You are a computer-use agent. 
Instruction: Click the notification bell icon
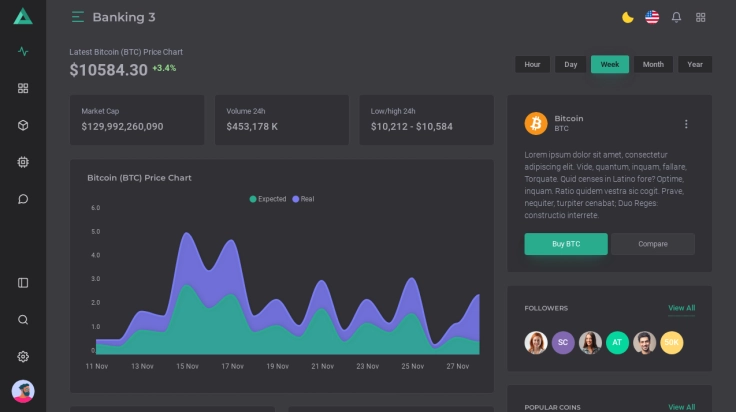676,17
